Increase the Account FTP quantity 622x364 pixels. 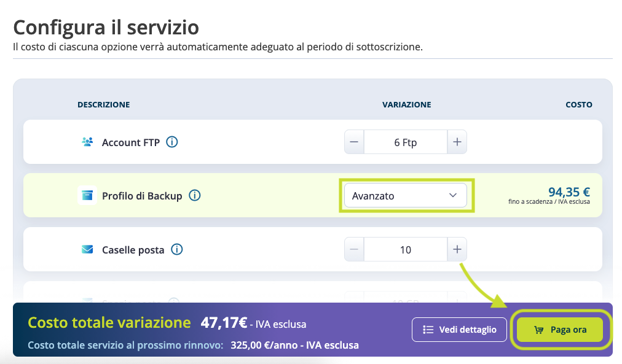pyautogui.click(x=457, y=142)
